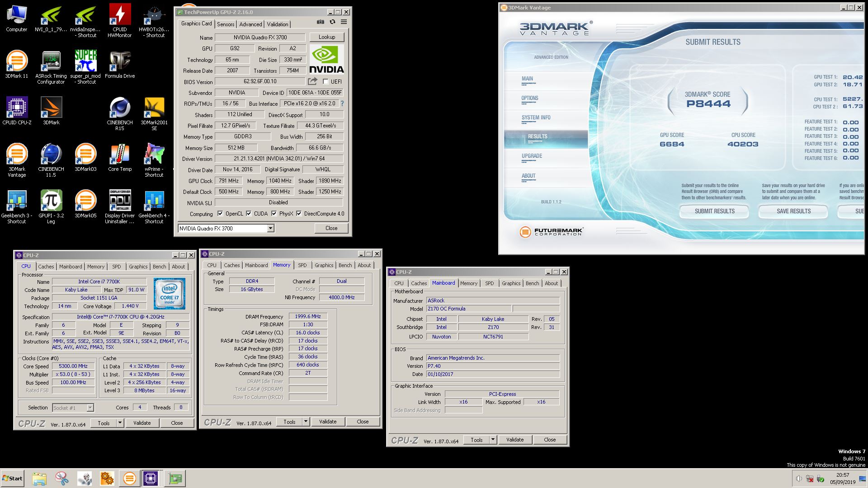Open UPGRADE in 3DMark Vantage sidebar
Image resolution: width=868 pixels, height=488 pixels.
pyautogui.click(x=532, y=156)
